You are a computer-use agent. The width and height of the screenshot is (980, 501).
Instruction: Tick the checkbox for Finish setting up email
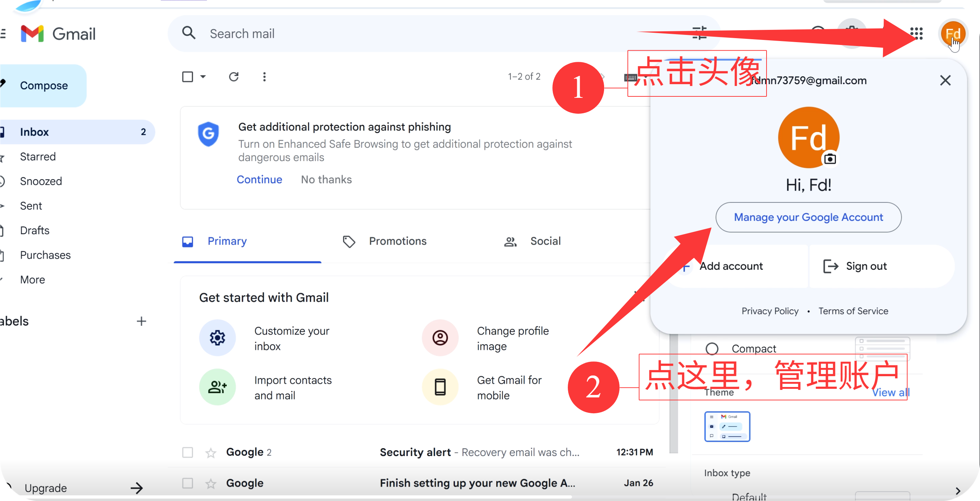pos(188,483)
